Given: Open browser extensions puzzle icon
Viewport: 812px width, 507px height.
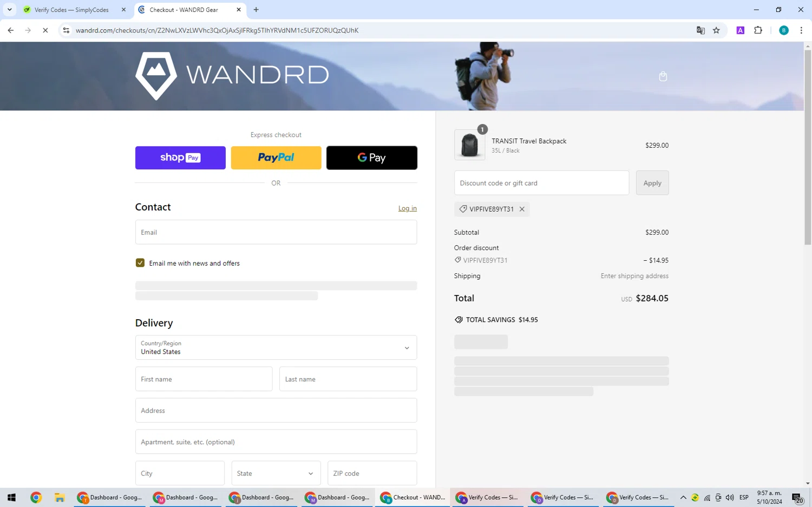Looking at the screenshot, I should click(758, 30).
